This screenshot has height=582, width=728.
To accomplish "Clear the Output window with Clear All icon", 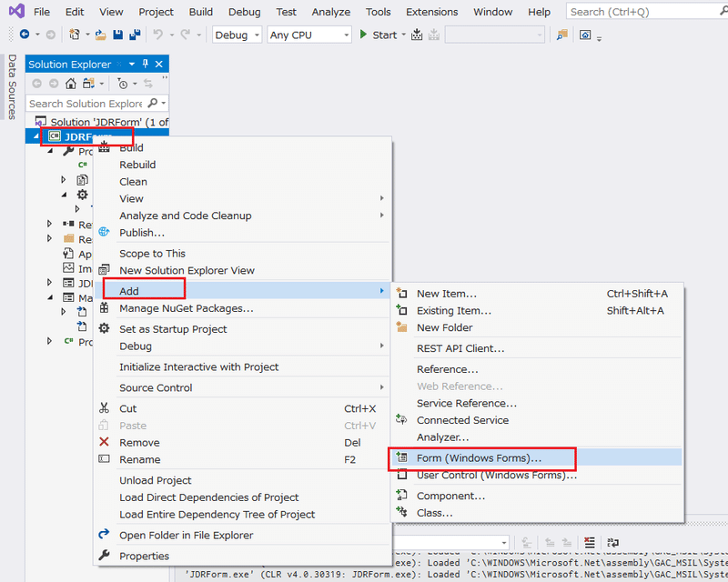I will point(590,542).
